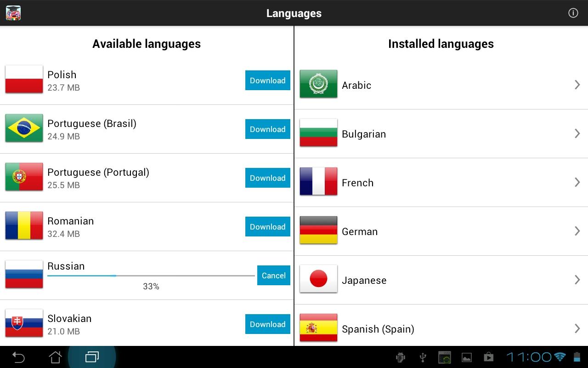588x368 pixels.
Task: Go back with Android back button
Action: (18, 357)
